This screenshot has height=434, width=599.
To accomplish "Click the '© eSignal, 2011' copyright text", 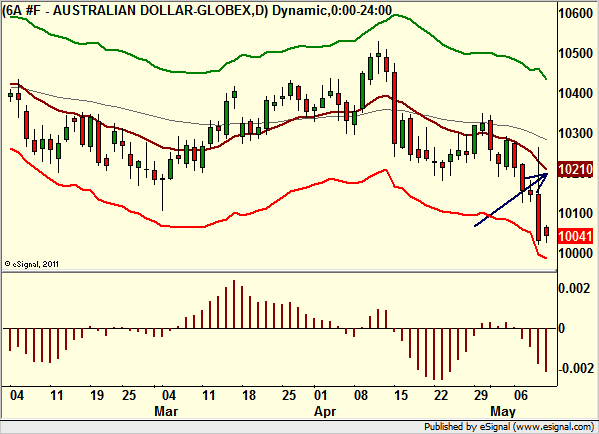I will (x=31, y=264).
